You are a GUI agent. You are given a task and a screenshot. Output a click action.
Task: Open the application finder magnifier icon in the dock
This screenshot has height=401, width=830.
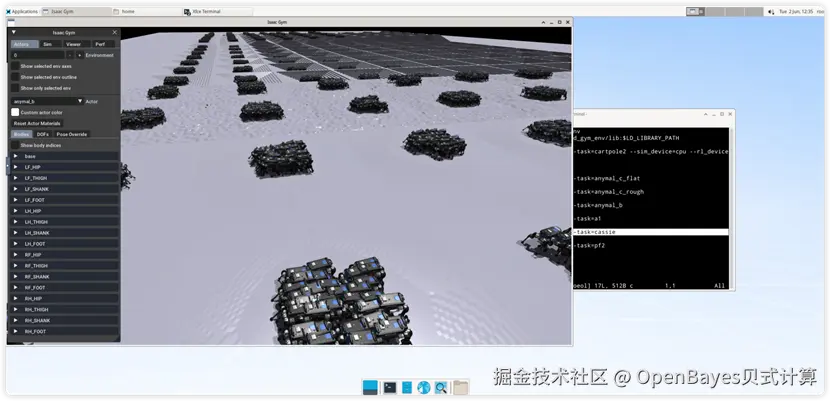pyautogui.click(x=440, y=387)
